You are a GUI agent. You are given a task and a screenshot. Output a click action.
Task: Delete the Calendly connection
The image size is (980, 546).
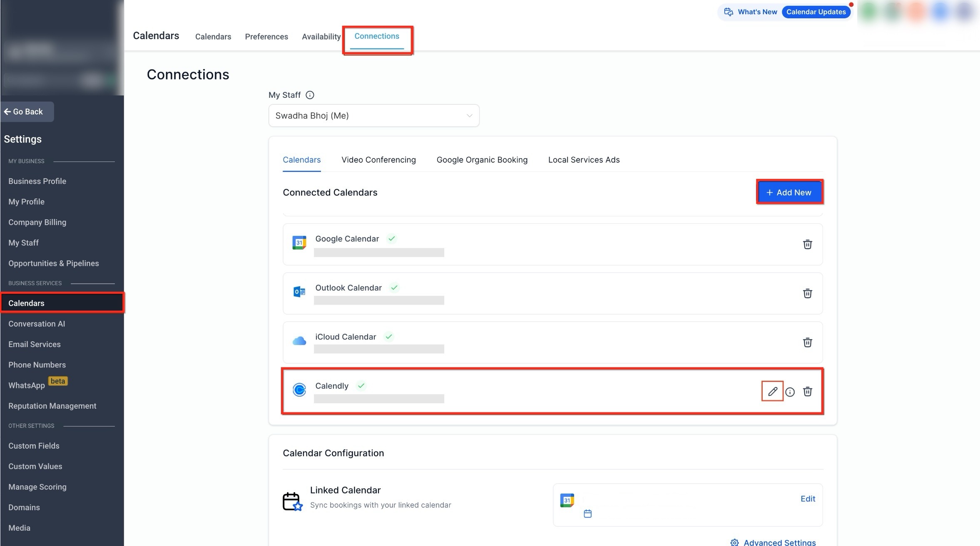coord(807,392)
